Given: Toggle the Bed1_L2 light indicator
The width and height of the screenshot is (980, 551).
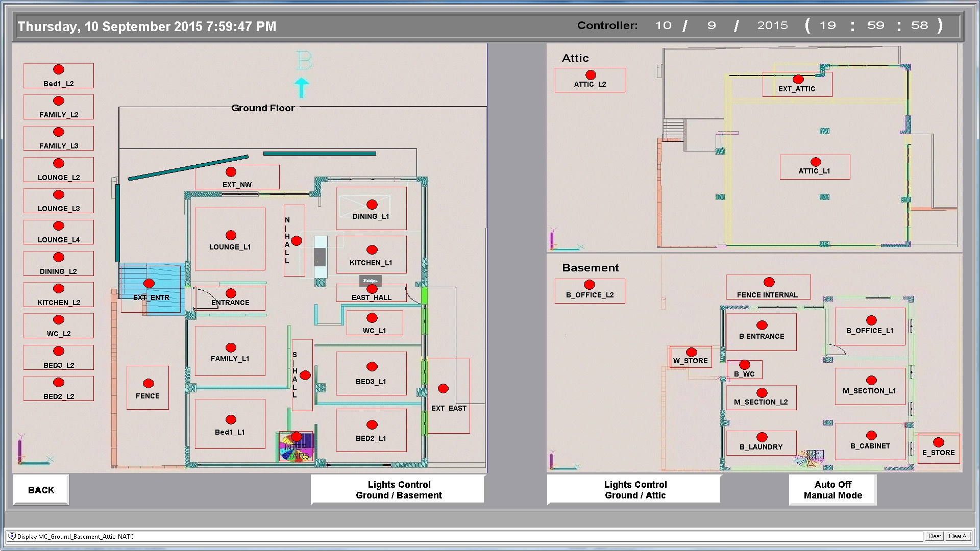Looking at the screenshot, I should click(59, 70).
